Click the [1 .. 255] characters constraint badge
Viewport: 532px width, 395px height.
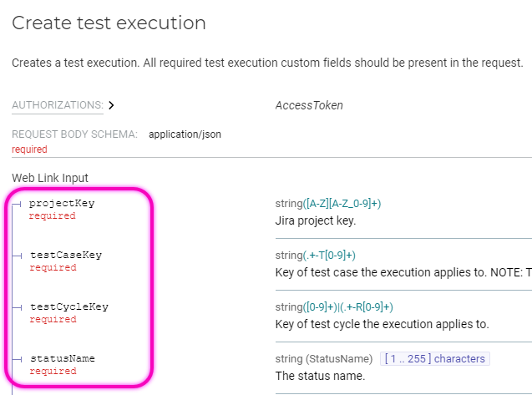pyautogui.click(x=434, y=359)
